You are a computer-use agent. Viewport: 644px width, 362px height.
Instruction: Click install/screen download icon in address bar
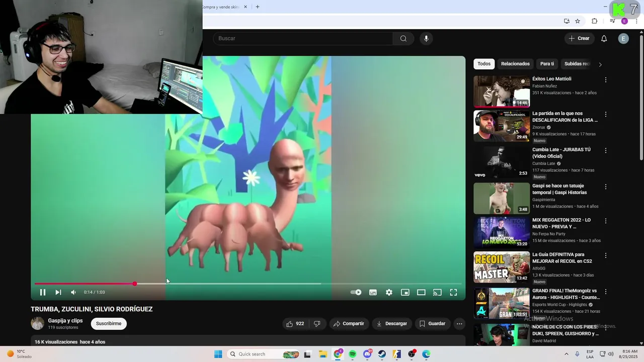[x=567, y=21]
